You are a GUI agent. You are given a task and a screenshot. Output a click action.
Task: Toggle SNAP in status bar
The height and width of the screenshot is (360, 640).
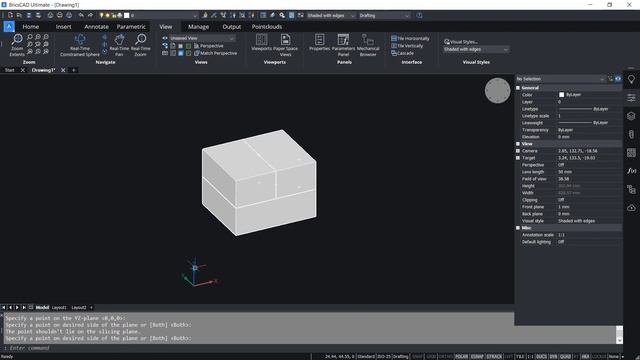click(417, 356)
